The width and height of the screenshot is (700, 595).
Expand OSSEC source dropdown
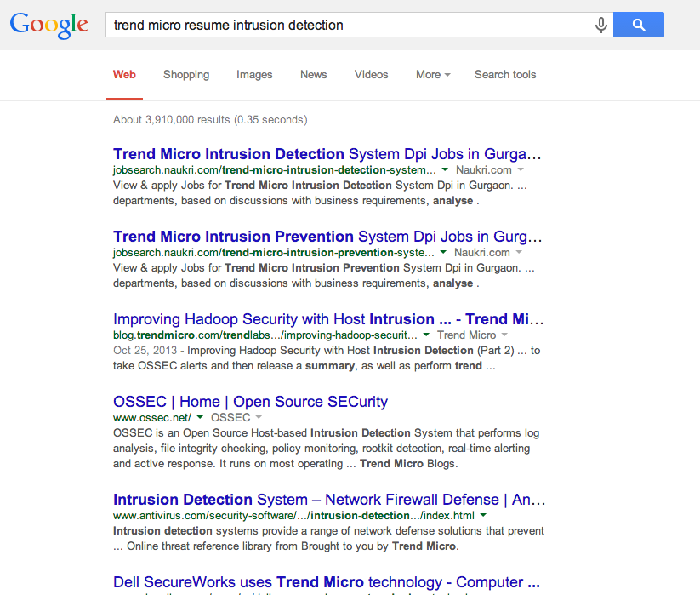259,417
